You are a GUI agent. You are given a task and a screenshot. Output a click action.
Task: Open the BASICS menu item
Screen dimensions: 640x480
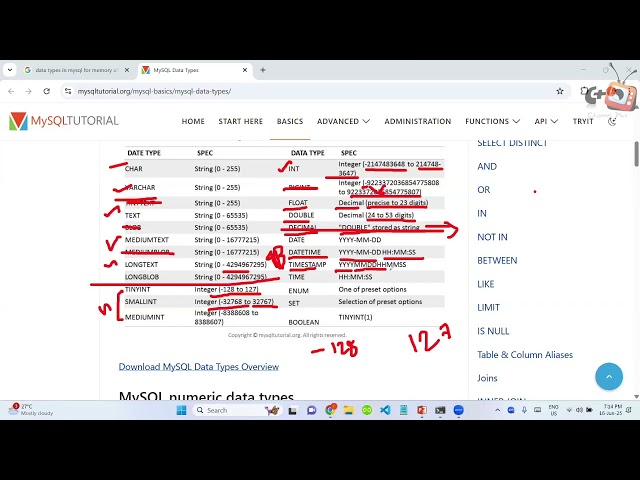tap(290, 121)
